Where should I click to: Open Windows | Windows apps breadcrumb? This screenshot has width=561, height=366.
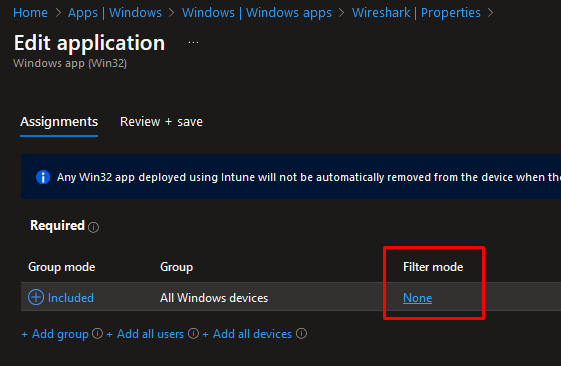257,13
